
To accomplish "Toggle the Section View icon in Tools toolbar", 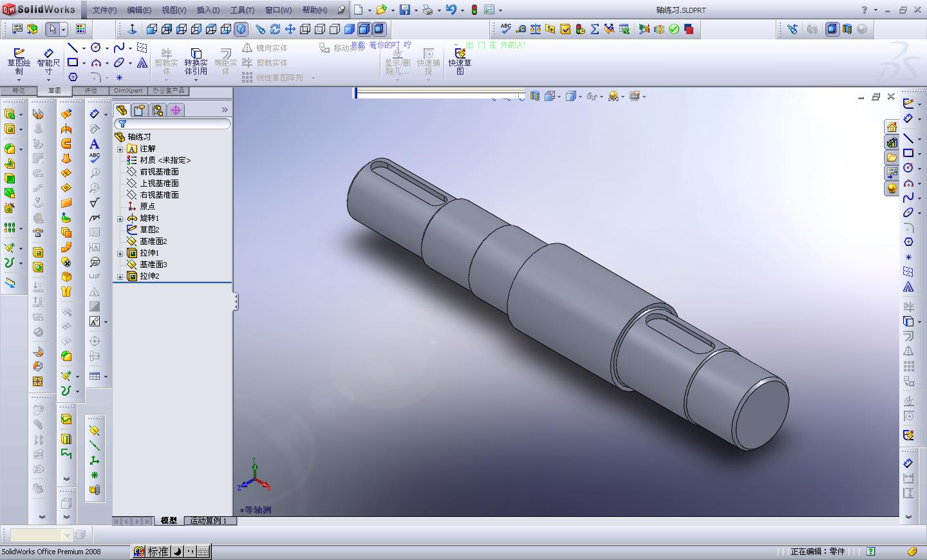I will tap(847, 29).
